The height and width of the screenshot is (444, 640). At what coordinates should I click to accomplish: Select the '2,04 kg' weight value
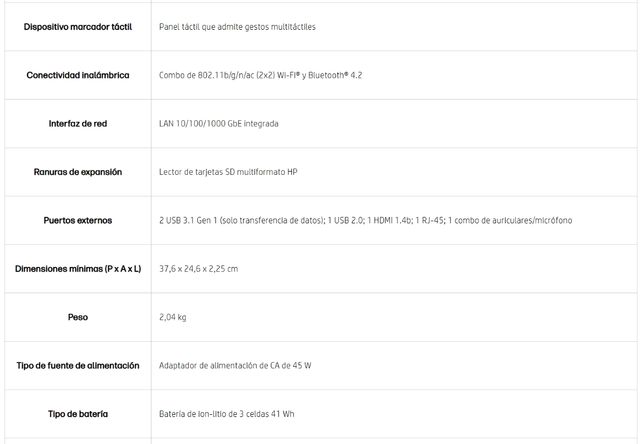pos(173,317)
